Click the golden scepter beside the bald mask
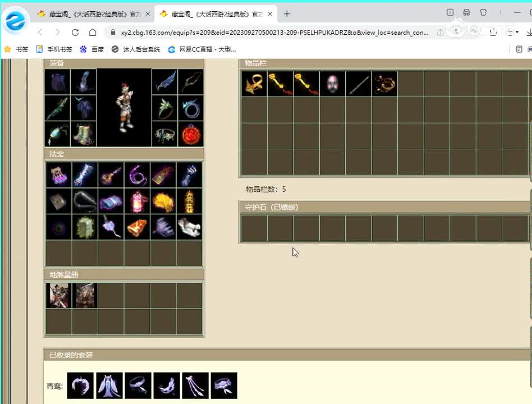 pos(306,84)
